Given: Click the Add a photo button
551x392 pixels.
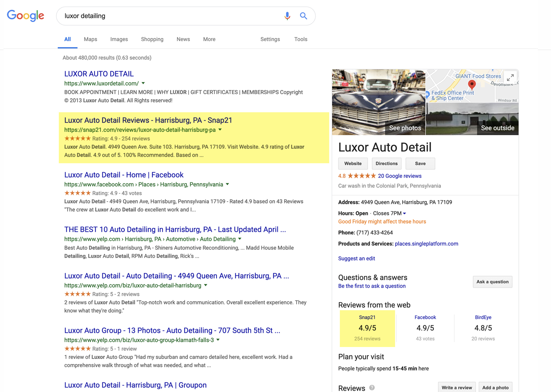Looking at the screenshot, I should pos(495,387).
